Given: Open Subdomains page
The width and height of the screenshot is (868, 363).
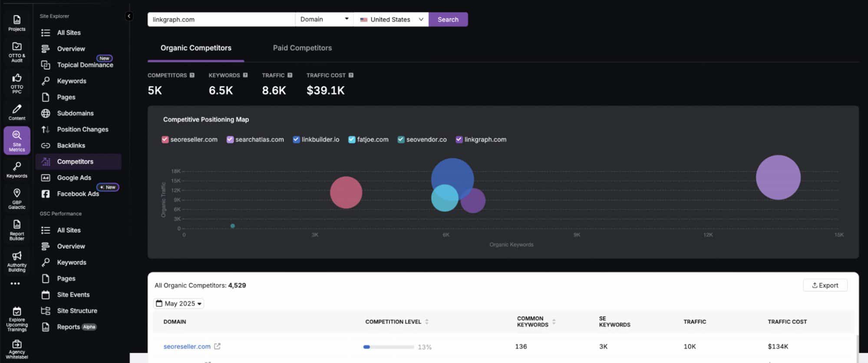Looking at the screenshot, I should coord(75,113).
